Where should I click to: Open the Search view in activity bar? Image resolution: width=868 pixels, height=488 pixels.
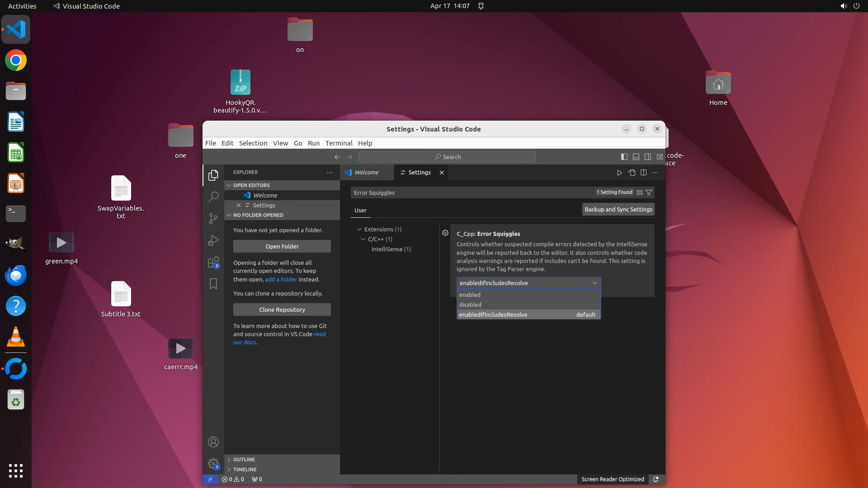point(213,197)
